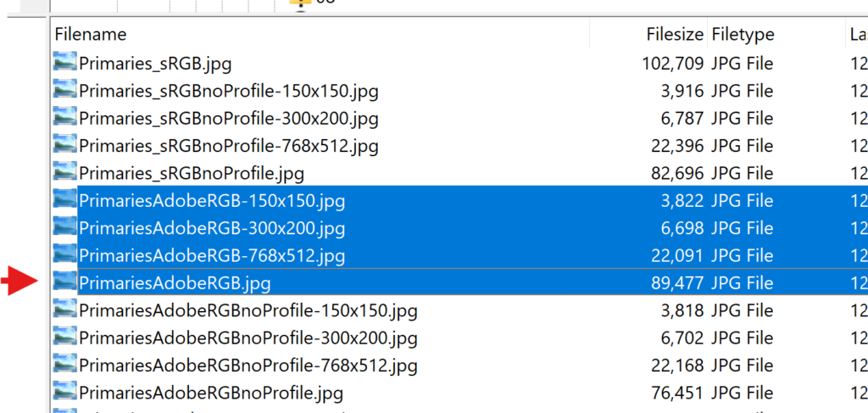Screen dimensions: 868x413
Task: Click the 76,451 filesize value
Action: [678, 393]
